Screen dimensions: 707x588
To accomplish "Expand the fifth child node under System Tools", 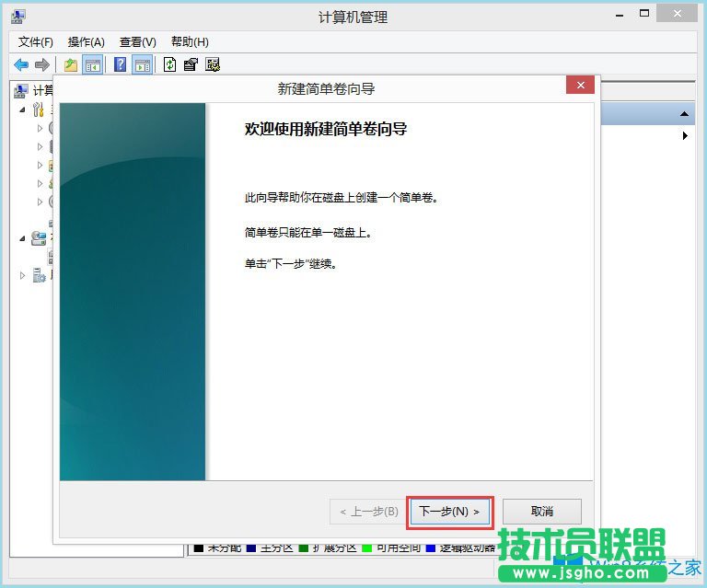I will [x=40, y=202].
